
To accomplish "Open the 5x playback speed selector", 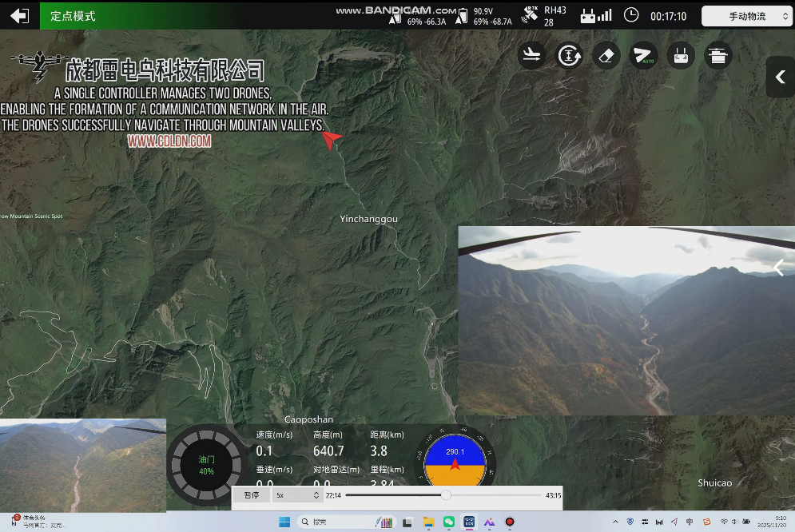I will pyautogui.click(x=295, y=494).
